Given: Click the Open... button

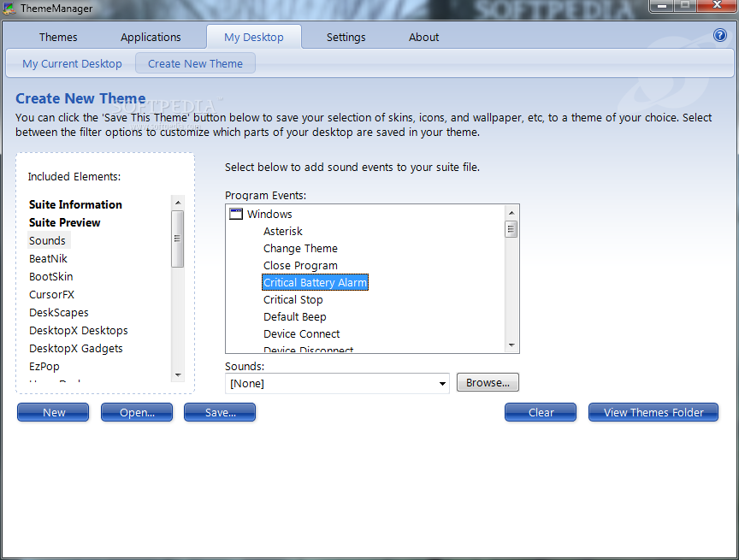Looking at the screenshot, I should click(137, 412).
